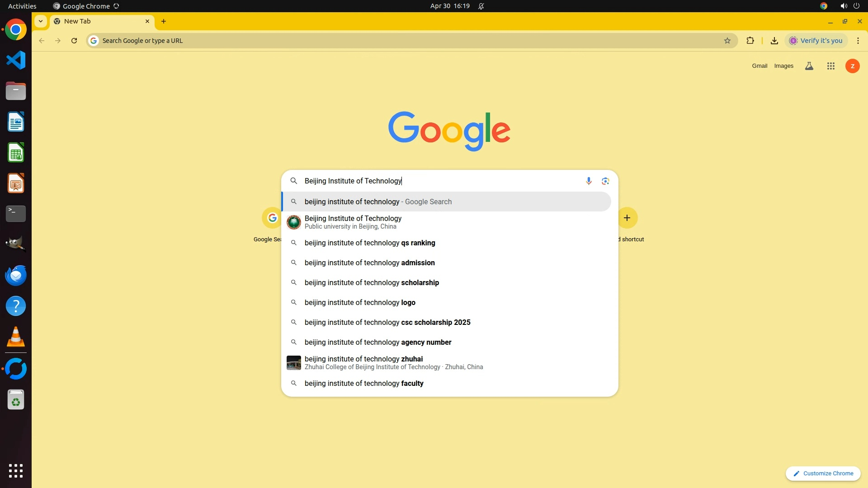Screen dimensions: 868x488
Task: Click the Customize Chrome button
Action: (x=823, y=474)
